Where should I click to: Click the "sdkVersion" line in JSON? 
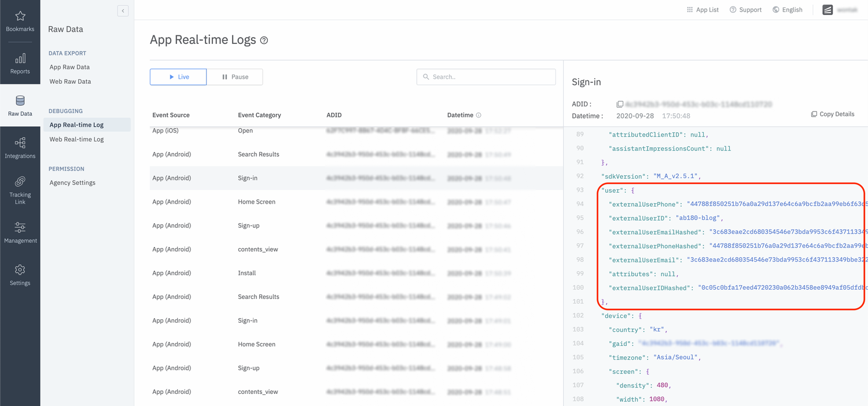coord(651,176)
